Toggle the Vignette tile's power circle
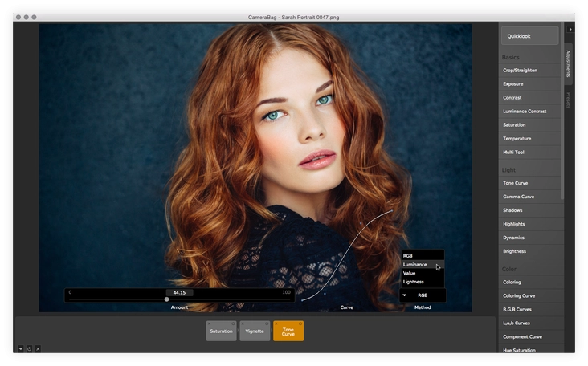Viewport: 588px width, 366px height. tap(267, 323)
